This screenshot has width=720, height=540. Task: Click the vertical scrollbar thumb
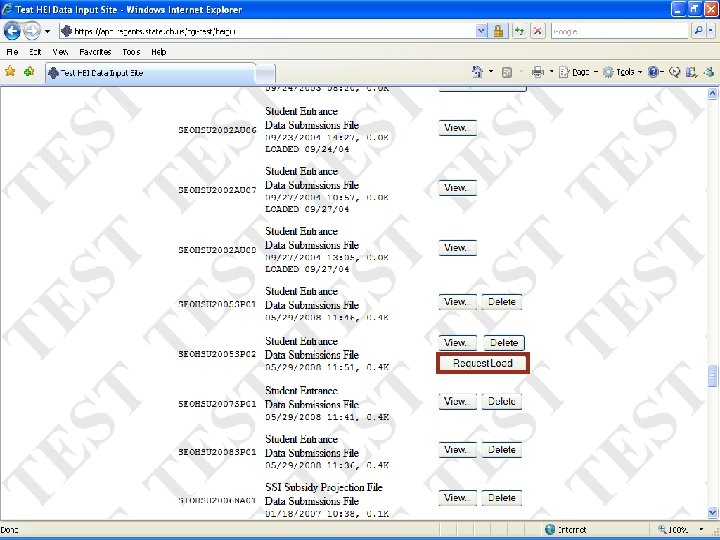click(712, 376)
